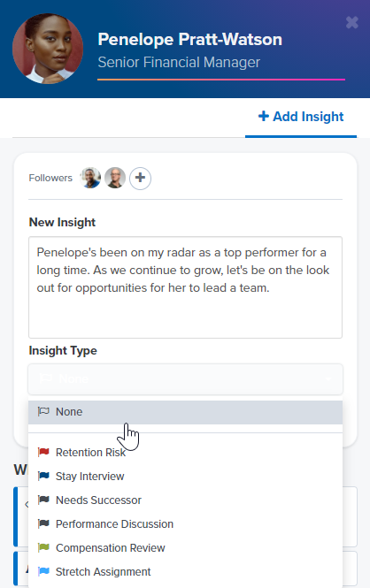Click the green Compensation Review flag icon
The image size is (370, 588).
click(x=43, y=547)
